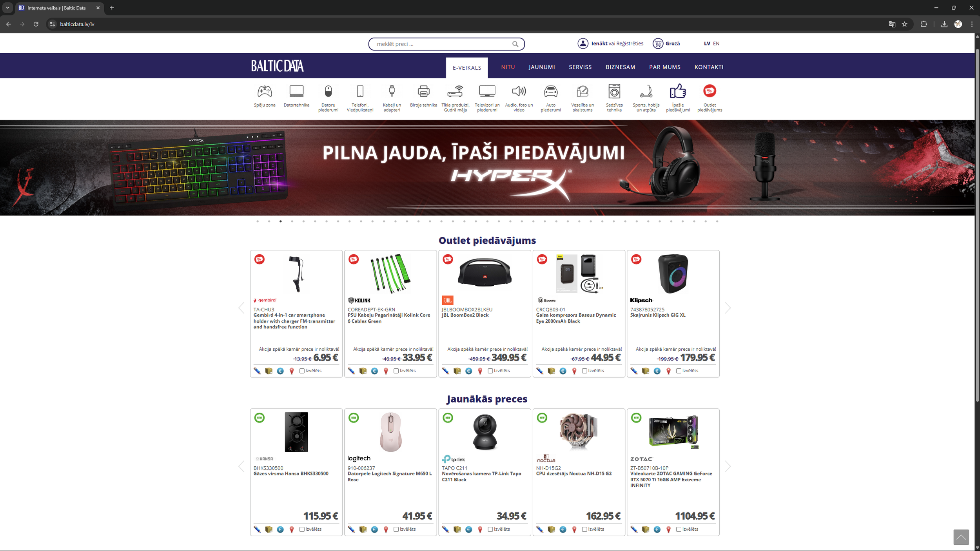Open Outlet piedāvājums percent category
Viewport: 980px width, 551px height.
coord(709,98)
